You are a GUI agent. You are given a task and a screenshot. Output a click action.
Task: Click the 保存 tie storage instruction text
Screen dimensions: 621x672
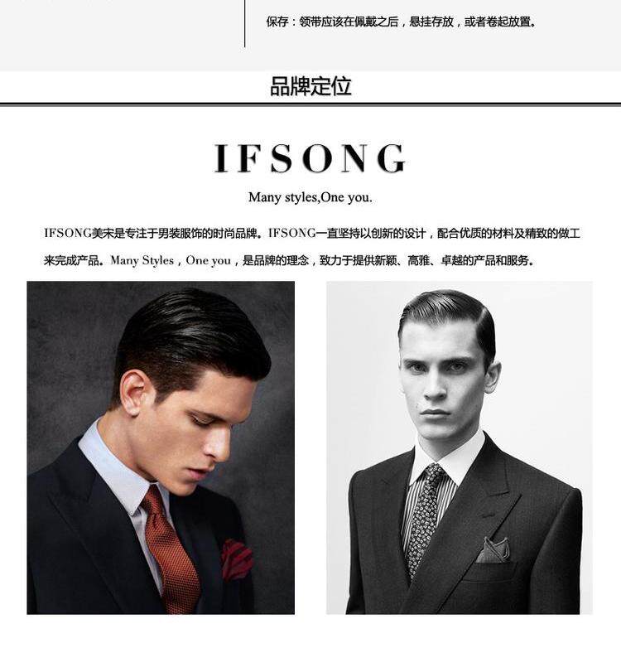[x=402, y=22]
